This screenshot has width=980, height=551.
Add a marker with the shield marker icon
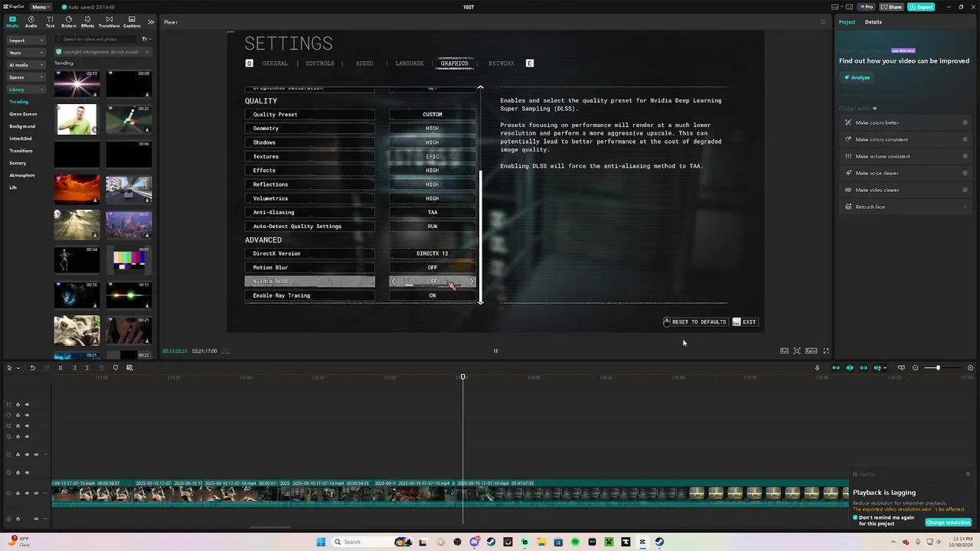click(x=116, y=367)
